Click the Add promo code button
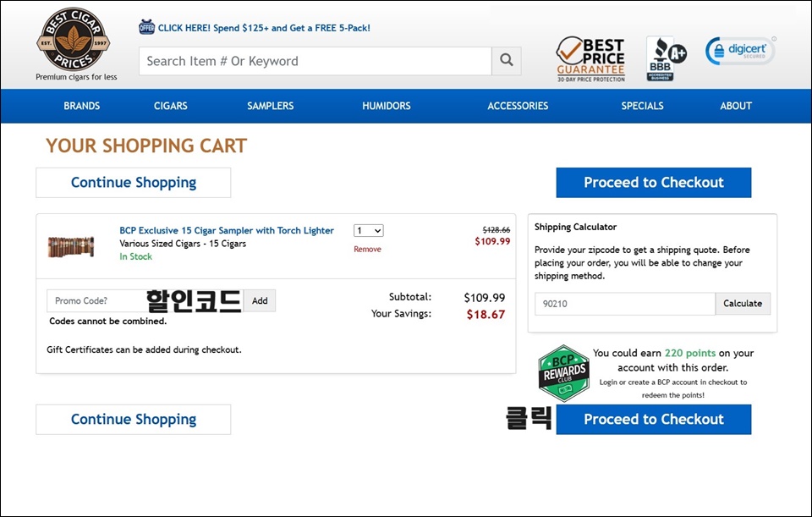Screen dimensions: 812x517 point(260,300)
